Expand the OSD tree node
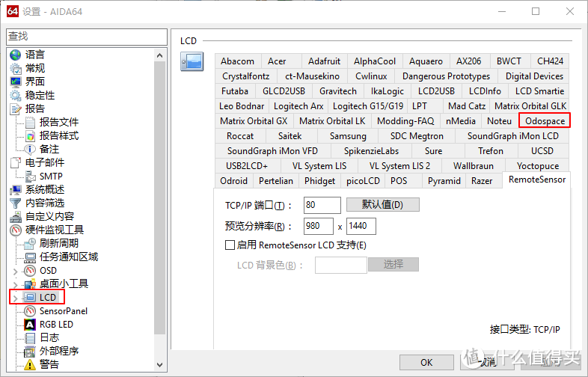 (x=16, y=272)
